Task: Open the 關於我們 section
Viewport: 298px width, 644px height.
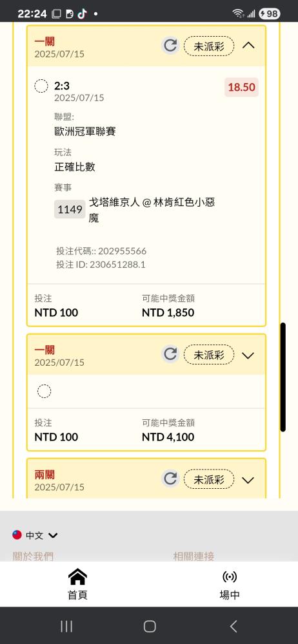Action: (33, 556)
